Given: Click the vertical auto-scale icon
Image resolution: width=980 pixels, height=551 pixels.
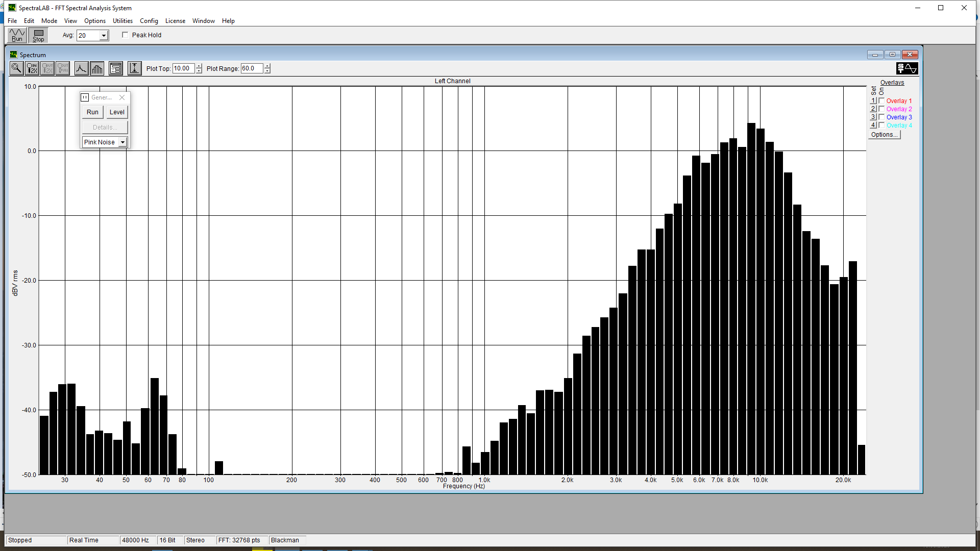Looking at the screenshot, I should tap(134, 68).
